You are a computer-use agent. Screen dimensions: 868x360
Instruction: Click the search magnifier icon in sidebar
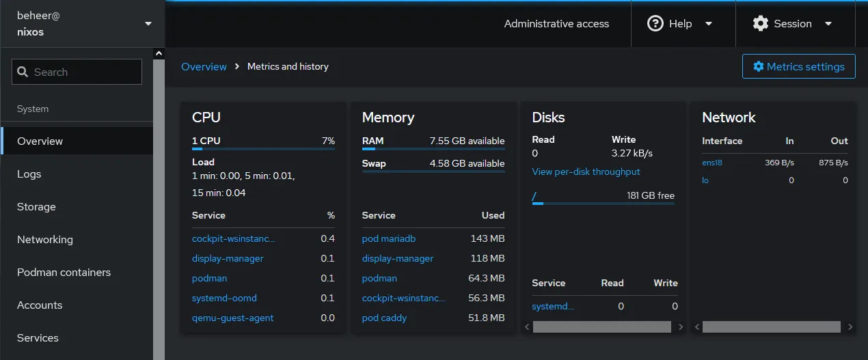(x=23, y=72)
